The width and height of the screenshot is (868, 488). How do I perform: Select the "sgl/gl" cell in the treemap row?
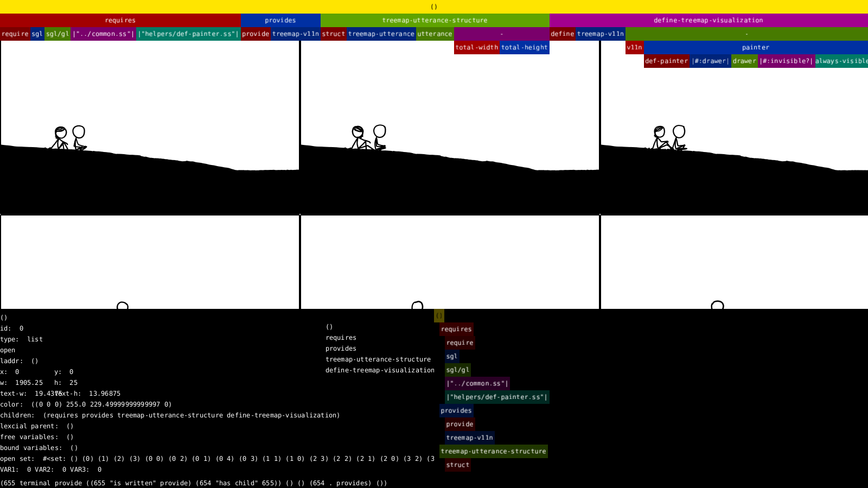[57, 34]
